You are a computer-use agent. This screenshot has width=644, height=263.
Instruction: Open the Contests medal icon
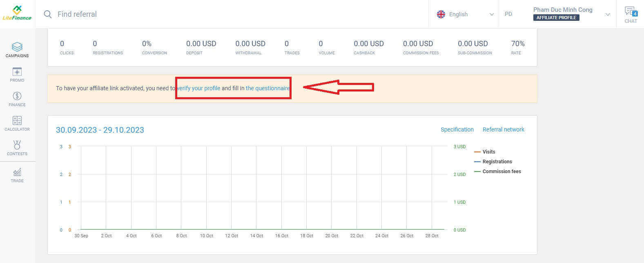(x=17, y=145)
